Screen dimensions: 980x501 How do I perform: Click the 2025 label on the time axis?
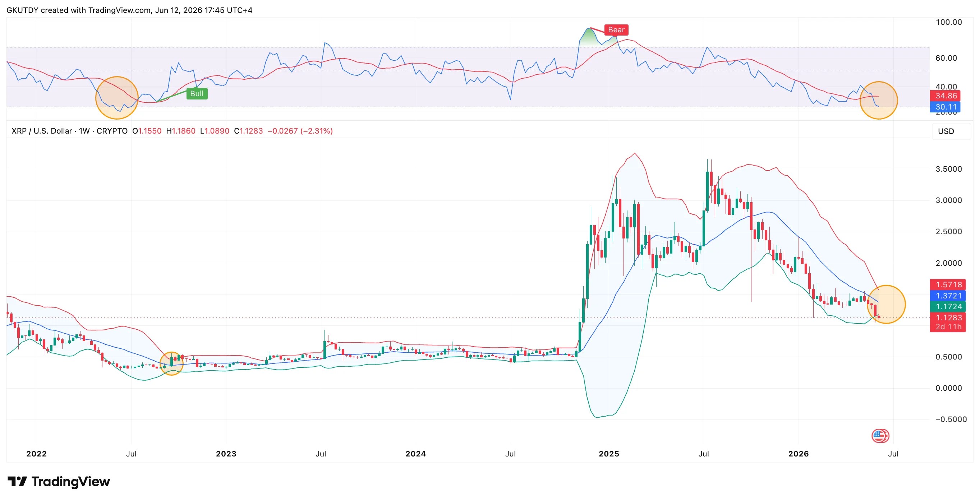pos(609,454)
